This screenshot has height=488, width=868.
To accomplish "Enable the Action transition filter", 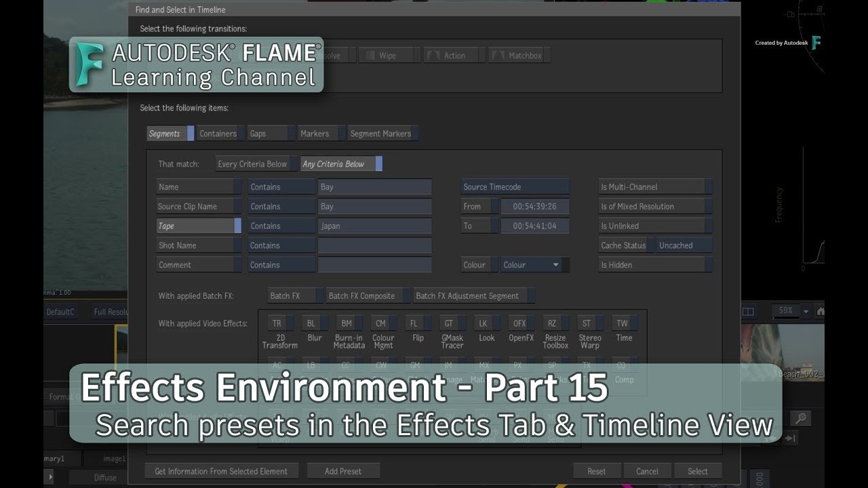I will (x=454, y=56).
